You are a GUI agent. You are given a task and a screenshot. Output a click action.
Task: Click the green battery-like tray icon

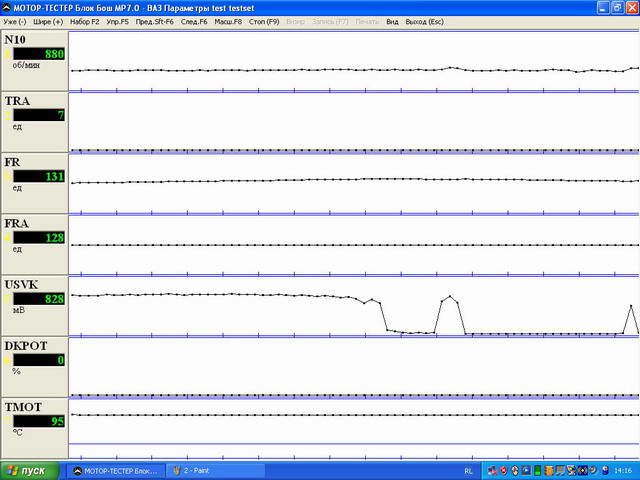click(538, 471)
